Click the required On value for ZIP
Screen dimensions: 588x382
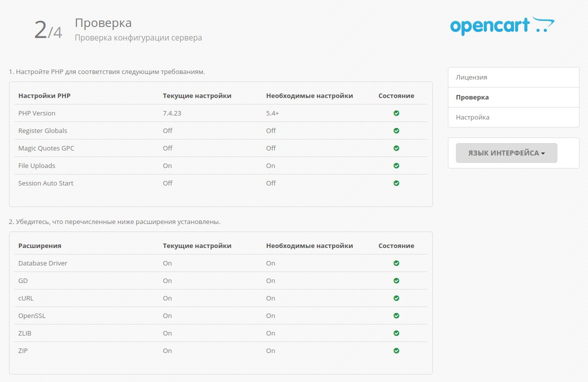tap(271, 350)
